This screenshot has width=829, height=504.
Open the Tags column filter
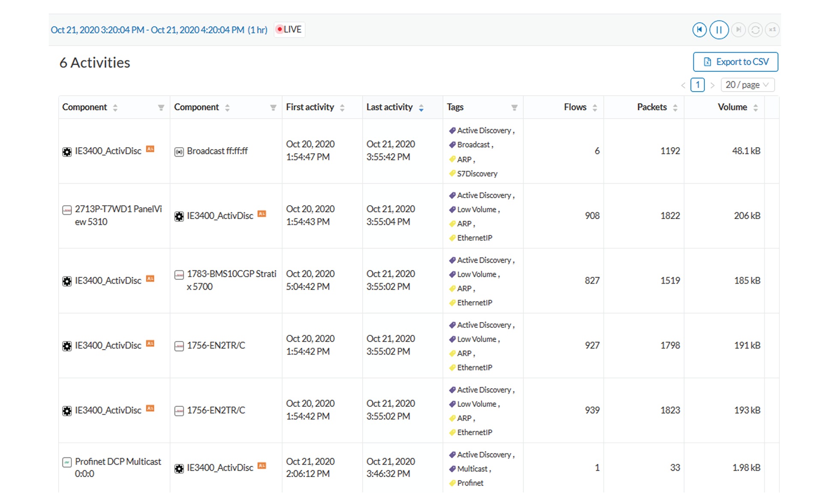point(514,108)
